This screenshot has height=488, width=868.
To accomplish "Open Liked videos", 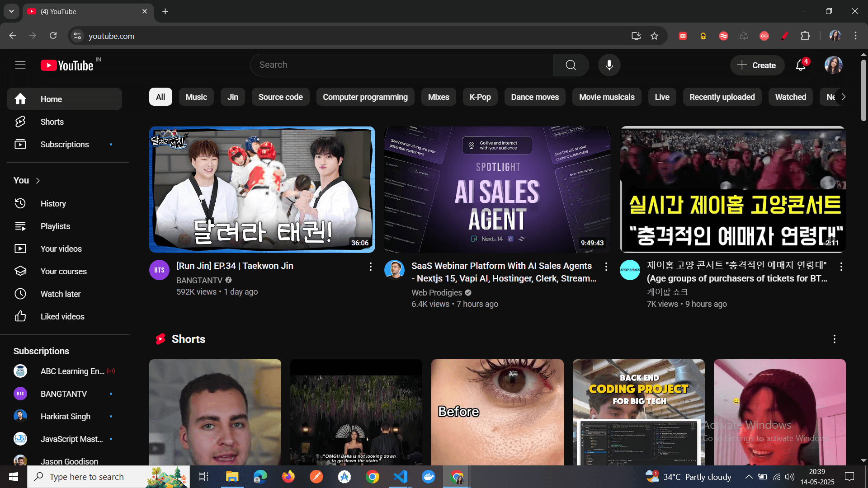I will pyautogui.click(x=62, y=317).
